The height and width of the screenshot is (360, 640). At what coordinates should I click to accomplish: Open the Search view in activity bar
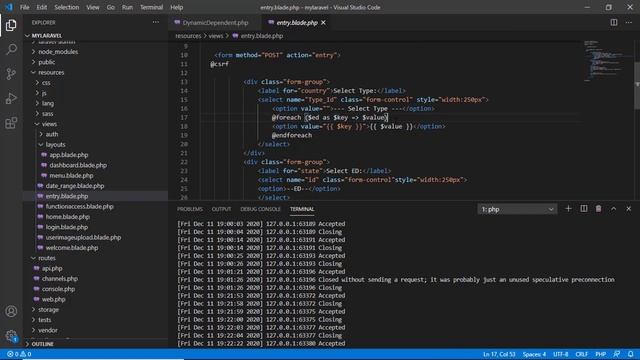point(11,49)
